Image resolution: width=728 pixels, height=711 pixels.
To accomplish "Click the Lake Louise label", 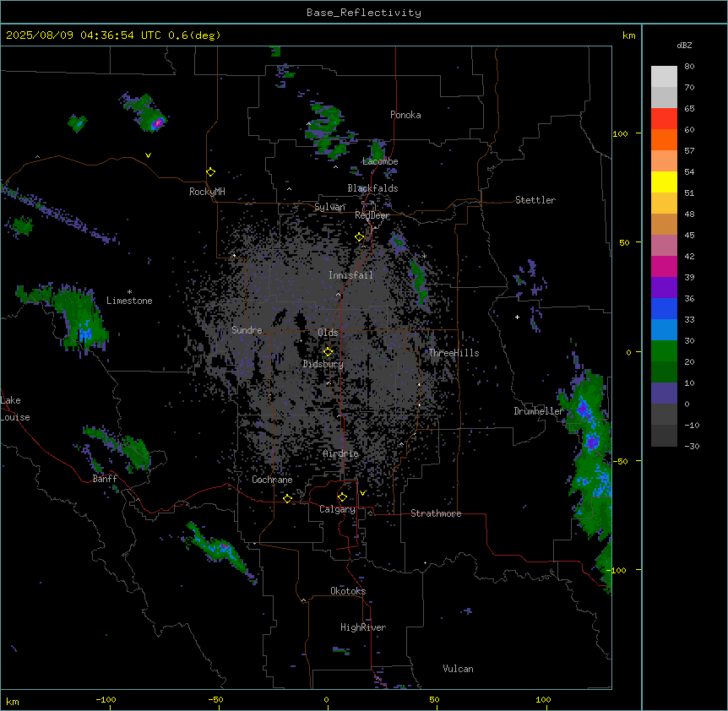I will tap(15, 409).
